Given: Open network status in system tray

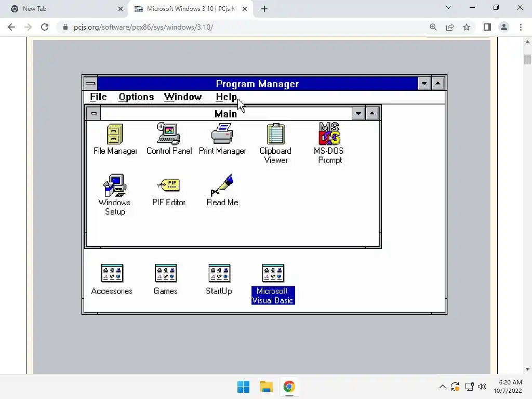Looking at the screenshot, I should (469, 387).
